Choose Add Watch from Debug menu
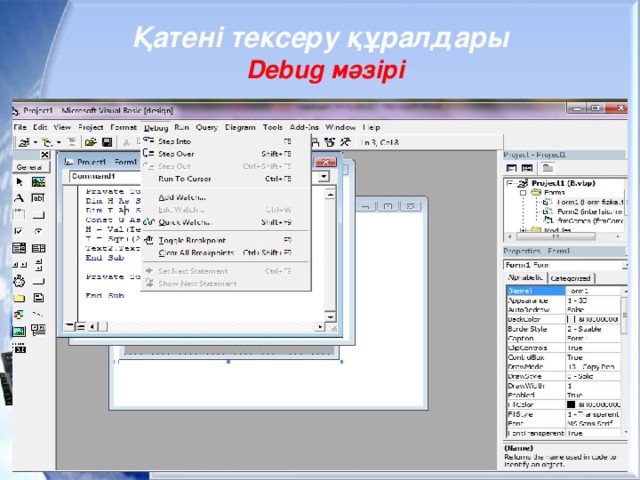The width and height of the screenshot is (640, 480). tap(182, 198)
